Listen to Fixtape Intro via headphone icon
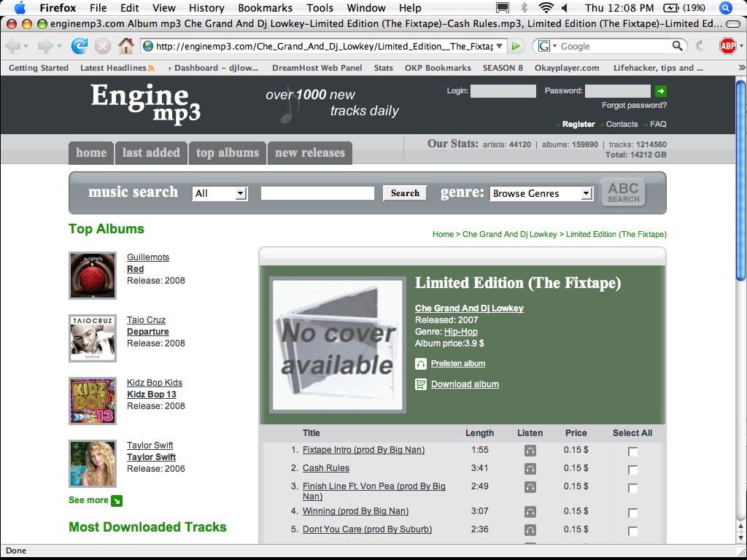 [x=530, y=451]
